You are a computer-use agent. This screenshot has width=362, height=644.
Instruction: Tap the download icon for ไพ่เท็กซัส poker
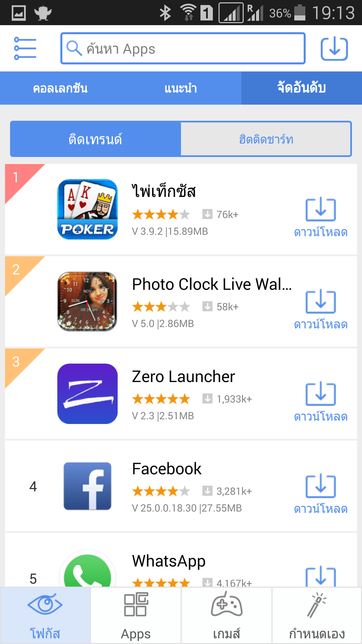click(320, 210)
